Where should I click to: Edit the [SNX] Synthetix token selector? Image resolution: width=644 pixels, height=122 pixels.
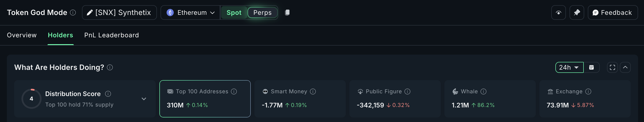click(119, 13)
